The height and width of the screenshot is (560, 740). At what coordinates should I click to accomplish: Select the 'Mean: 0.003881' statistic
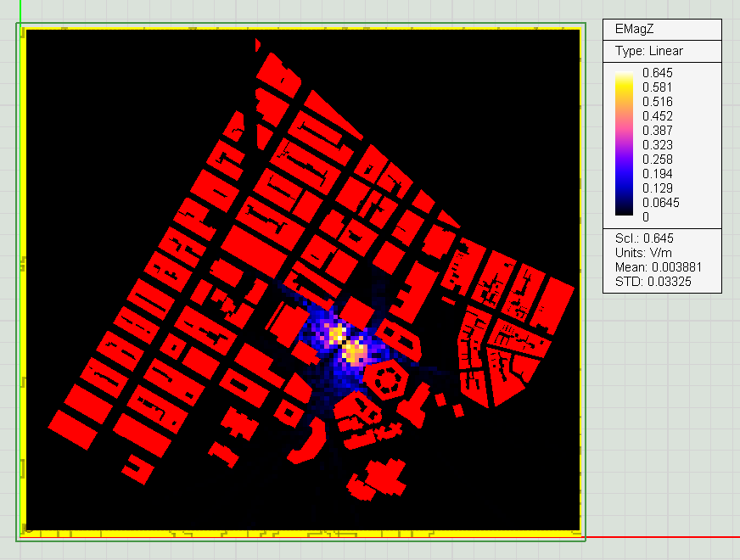coord(658,267)
